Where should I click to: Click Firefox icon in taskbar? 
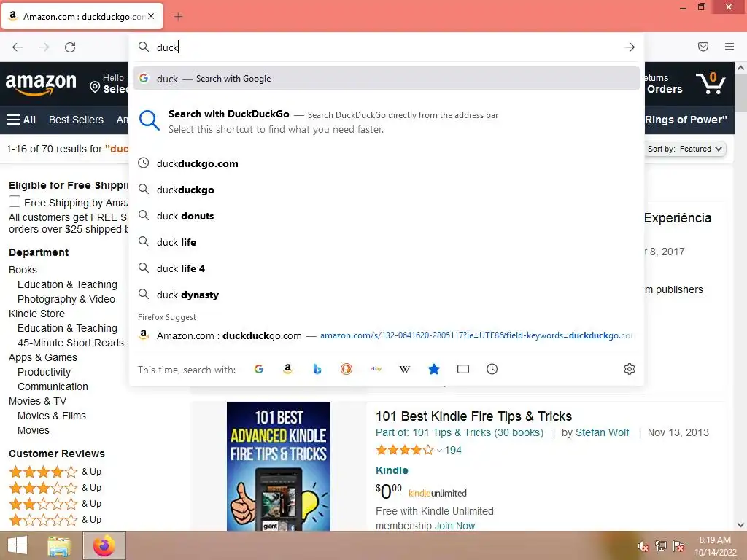[104, 545]
